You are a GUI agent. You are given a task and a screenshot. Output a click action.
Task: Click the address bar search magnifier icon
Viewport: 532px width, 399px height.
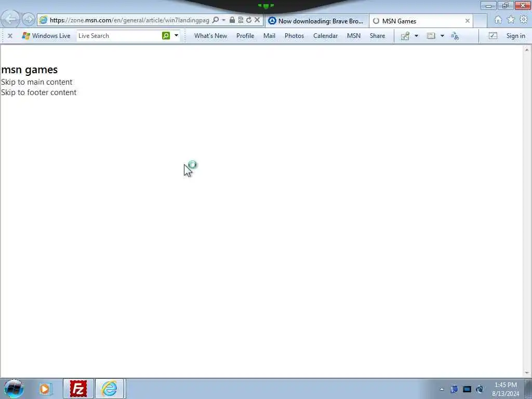[x=216, y=20]
